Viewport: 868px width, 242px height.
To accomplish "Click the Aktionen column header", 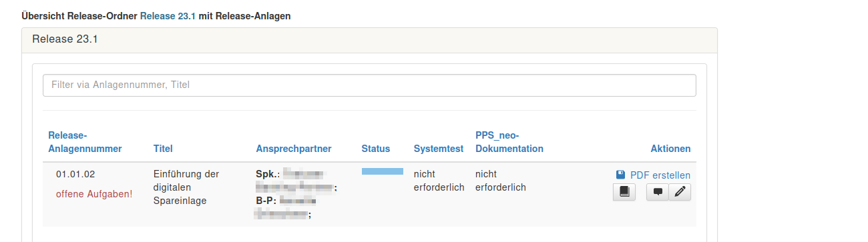I will [671, 149].
